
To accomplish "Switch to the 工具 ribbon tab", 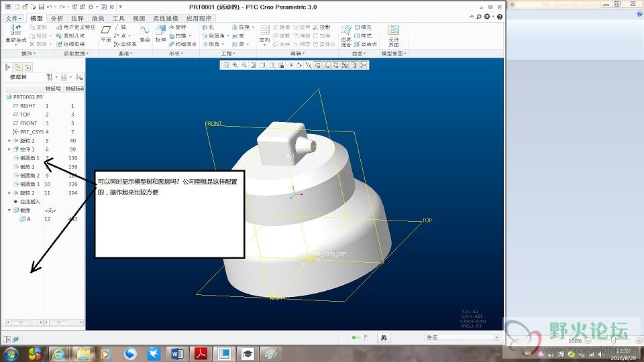I will click(118, 19).
